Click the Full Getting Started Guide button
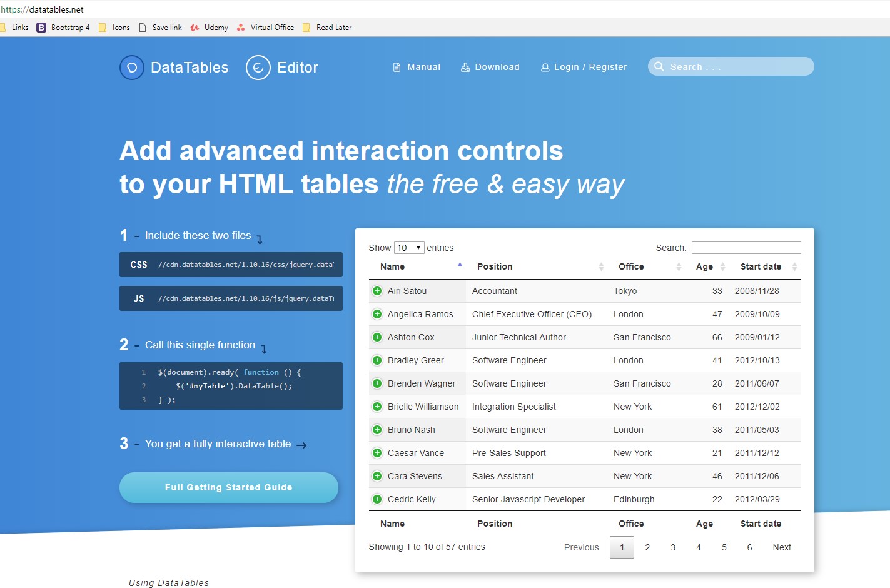Screen dimensions: 890x588 coord(229,487)
